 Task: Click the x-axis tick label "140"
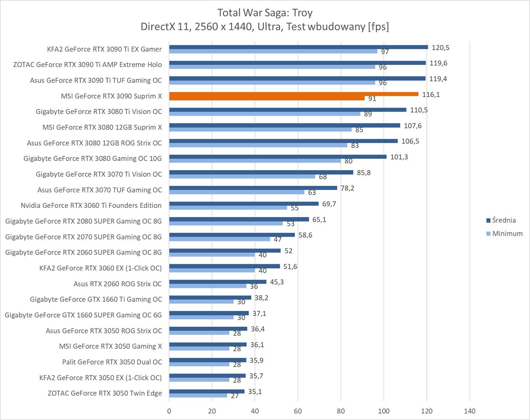(469, 411)
